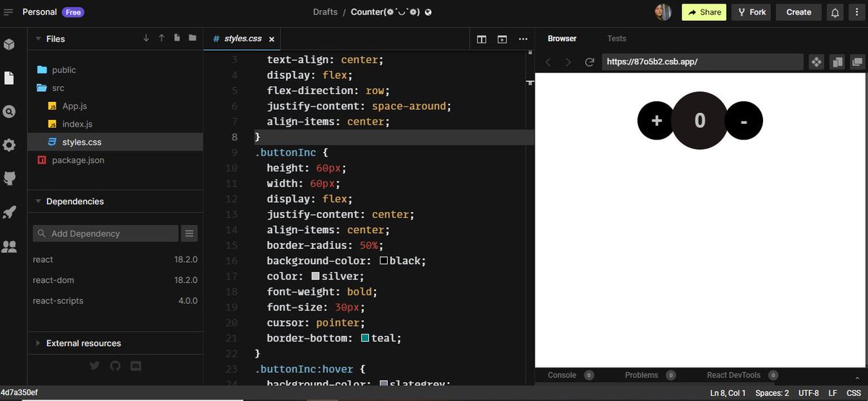Open preview in new window icon

(857, 62)
